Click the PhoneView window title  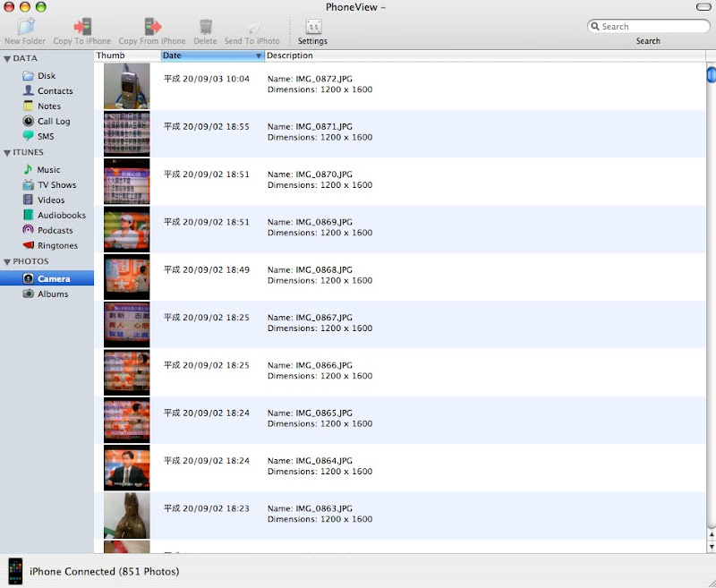(355, 7)
